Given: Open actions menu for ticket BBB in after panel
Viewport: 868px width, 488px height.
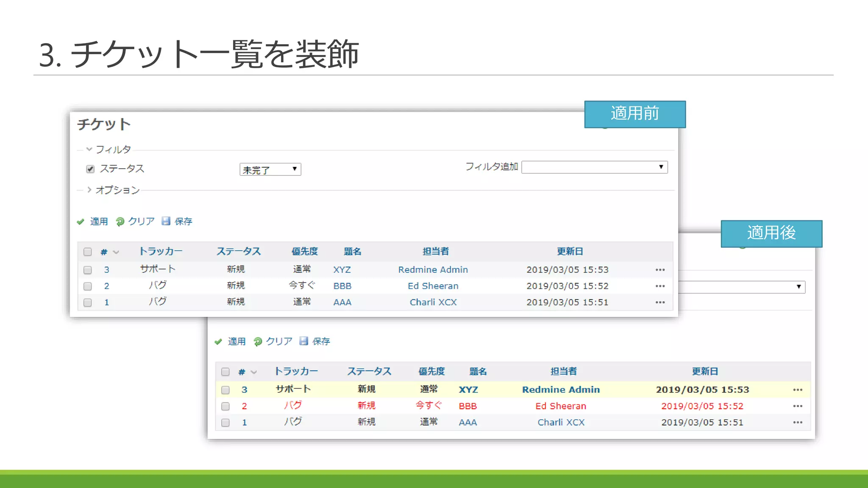Looking at the screenshot, I should pyautogui.click(x=798, y=406).
